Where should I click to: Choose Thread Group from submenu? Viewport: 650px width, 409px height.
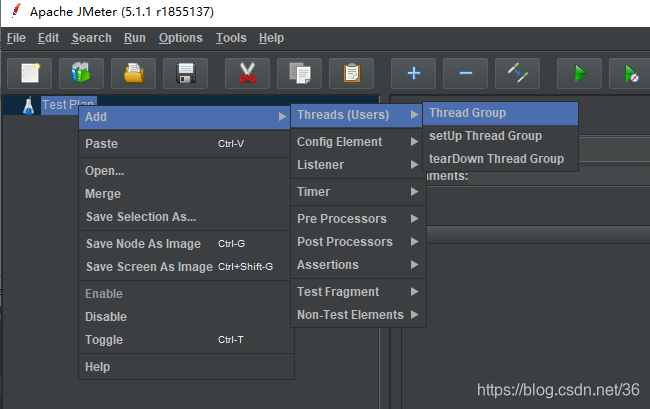click(500, 113)
